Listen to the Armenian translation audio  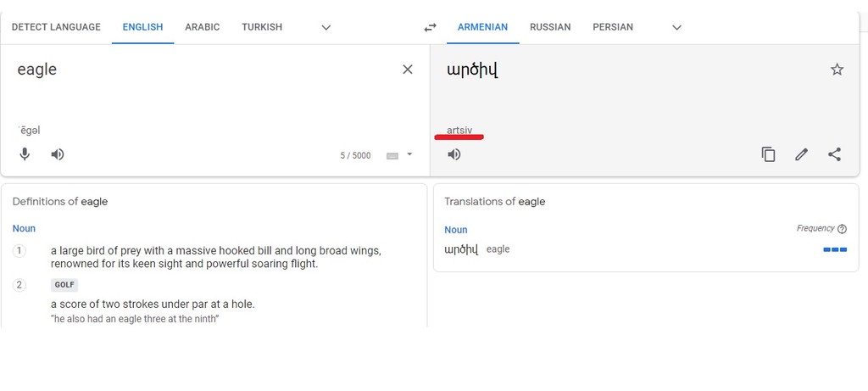[454, 154]
